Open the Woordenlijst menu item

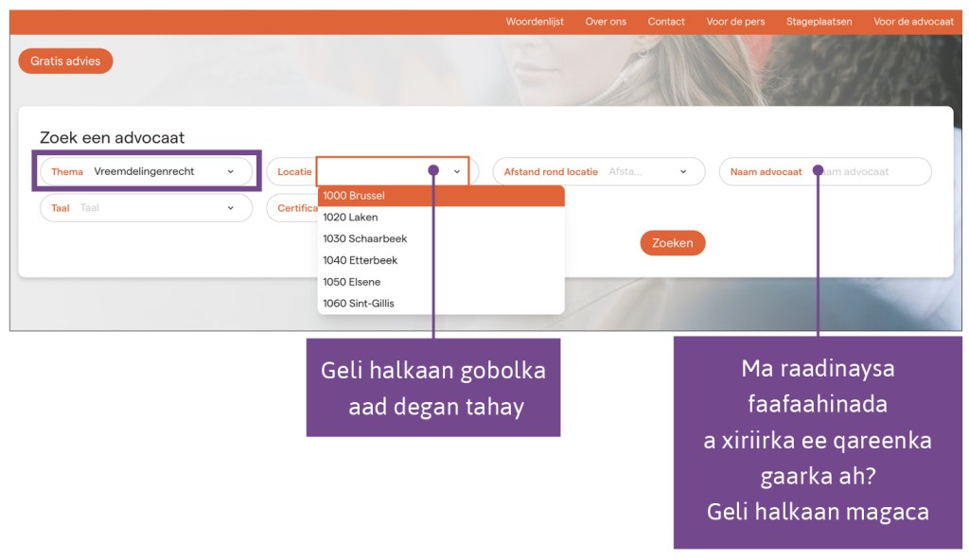click(x=535, y=21)
